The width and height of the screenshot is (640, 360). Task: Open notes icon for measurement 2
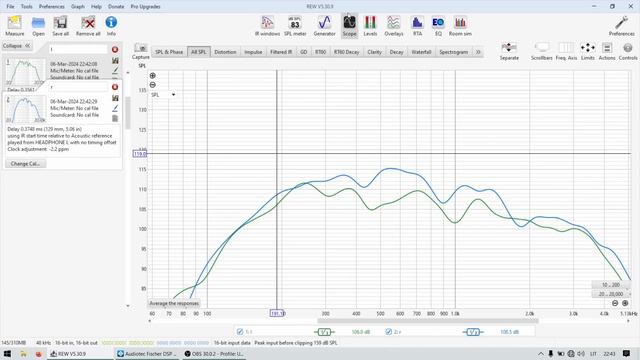[115, 118]
